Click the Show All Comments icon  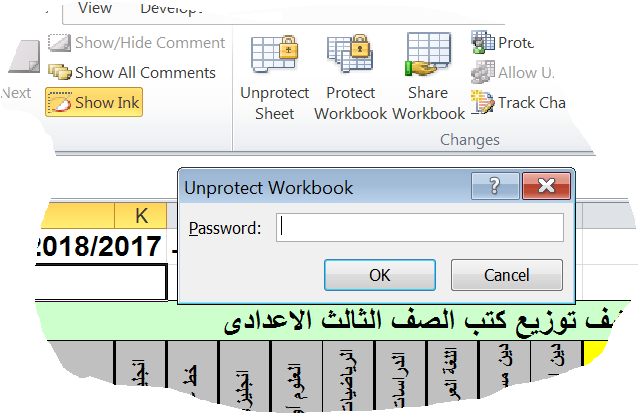59,72
